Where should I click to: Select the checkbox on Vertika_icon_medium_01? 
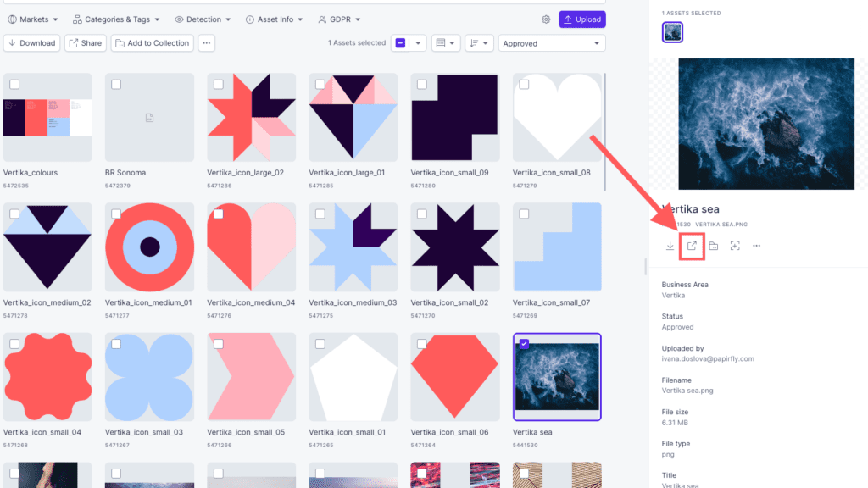tap(115, 213)
